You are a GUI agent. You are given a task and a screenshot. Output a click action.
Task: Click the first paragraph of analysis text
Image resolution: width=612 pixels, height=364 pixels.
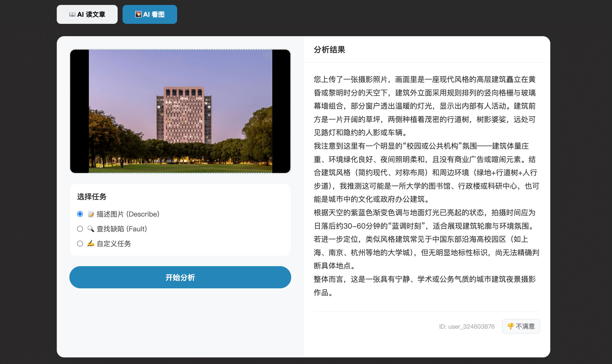tap(424, 106)
